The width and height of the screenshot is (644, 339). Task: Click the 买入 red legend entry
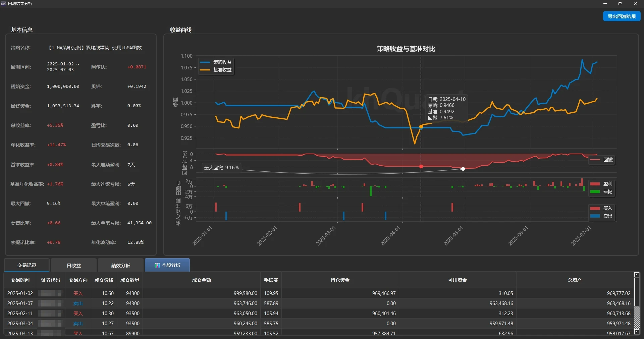coord(602,208)
